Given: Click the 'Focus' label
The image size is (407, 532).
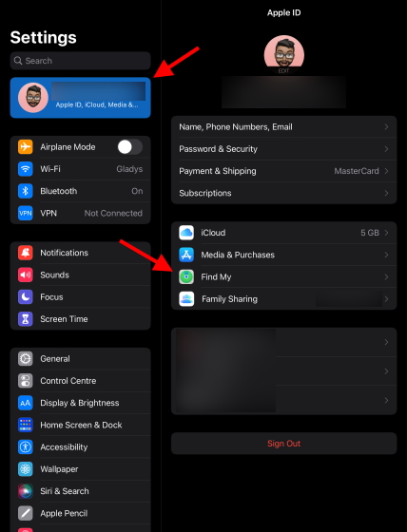Looking at the screenshot, I should (x=51, y=296).
